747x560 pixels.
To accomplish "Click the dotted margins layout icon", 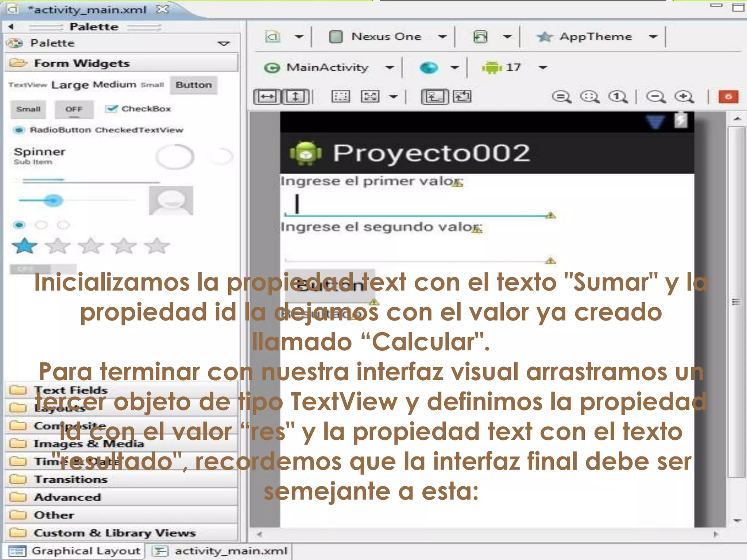I will click(341, 97).
